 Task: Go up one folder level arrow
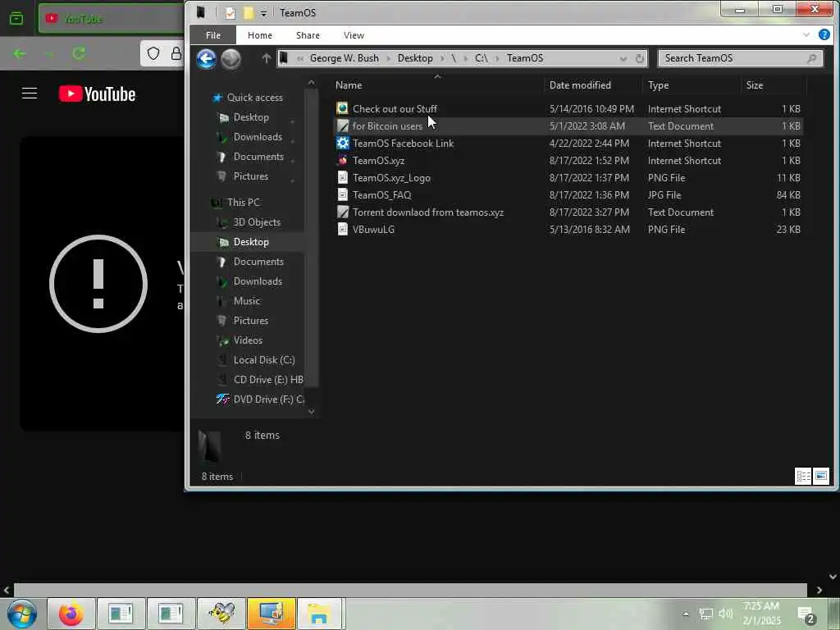[x=267, y=58]
